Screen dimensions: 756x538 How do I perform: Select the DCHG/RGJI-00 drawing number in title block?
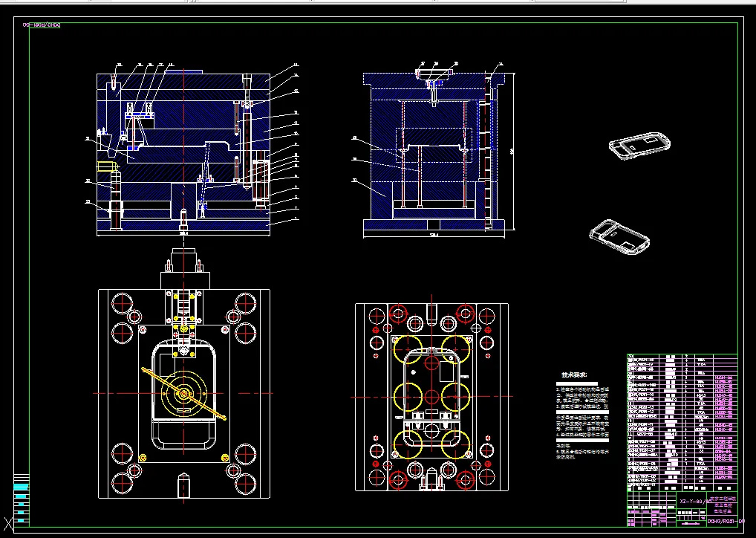726,521
